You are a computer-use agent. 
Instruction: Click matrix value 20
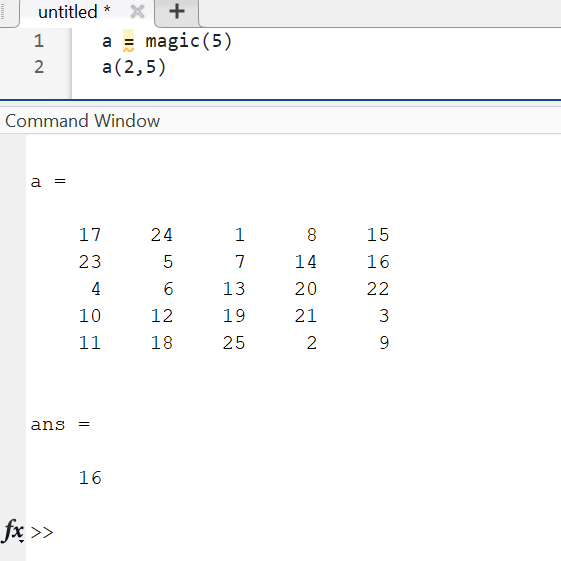306,289
